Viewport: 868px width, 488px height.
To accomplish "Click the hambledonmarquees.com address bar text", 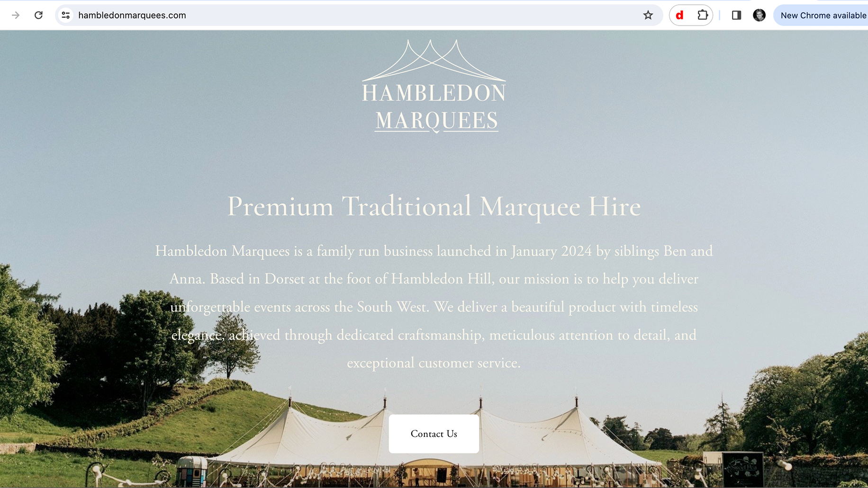I will pos(132,15).
